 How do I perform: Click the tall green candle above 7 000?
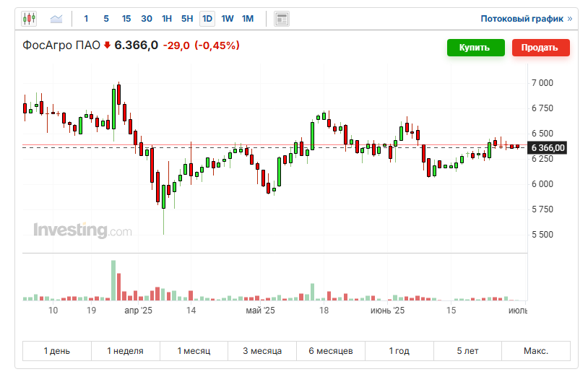(113, 109)
